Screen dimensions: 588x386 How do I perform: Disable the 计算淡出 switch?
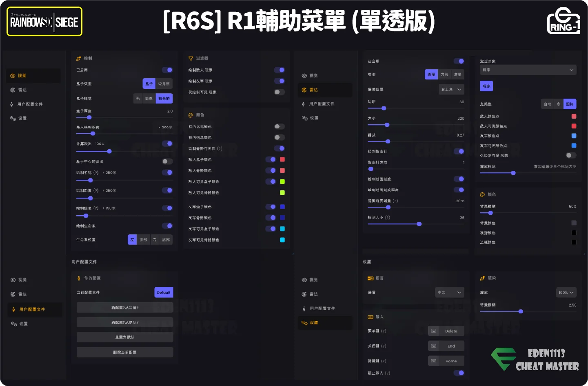coord(167,143)
